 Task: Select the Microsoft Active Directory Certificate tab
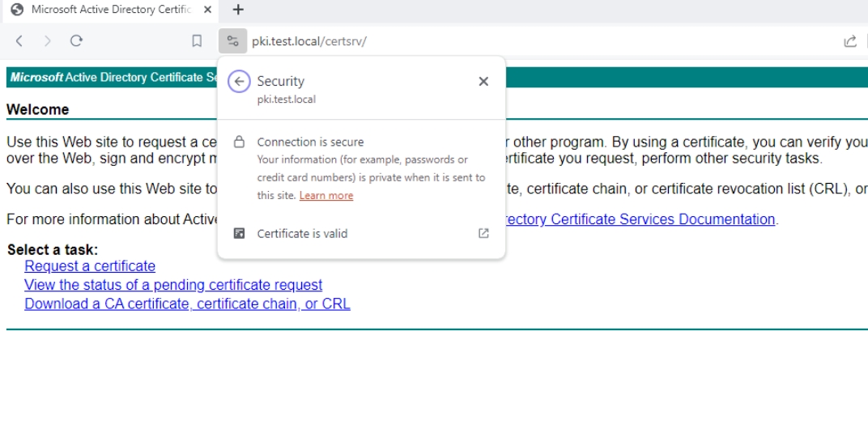111,10
